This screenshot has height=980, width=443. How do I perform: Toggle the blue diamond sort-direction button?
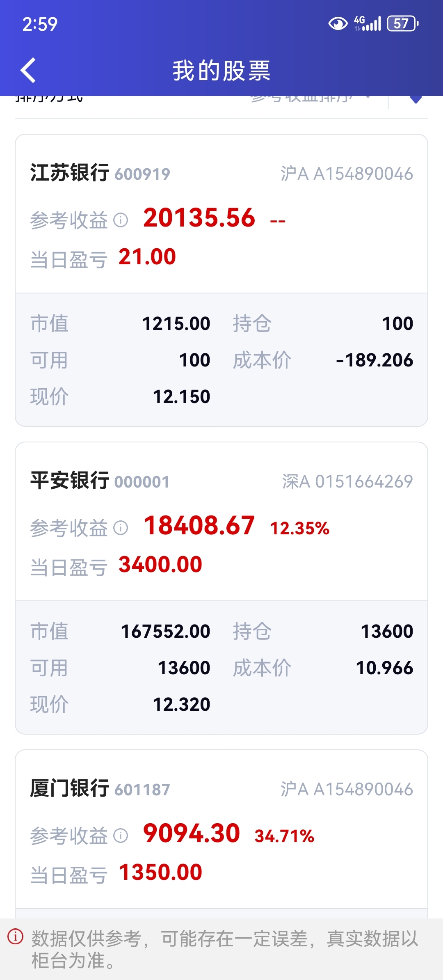416,98
